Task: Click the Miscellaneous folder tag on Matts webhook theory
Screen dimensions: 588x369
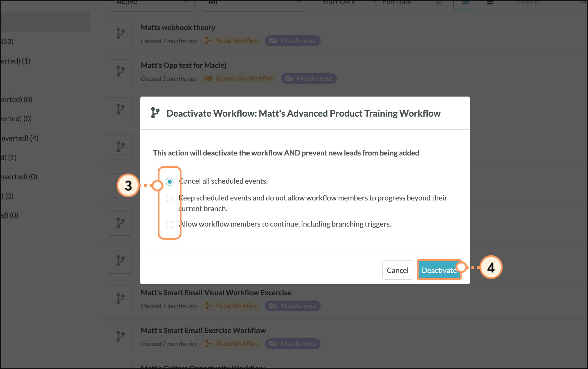Action: click(x=293, y=41)
